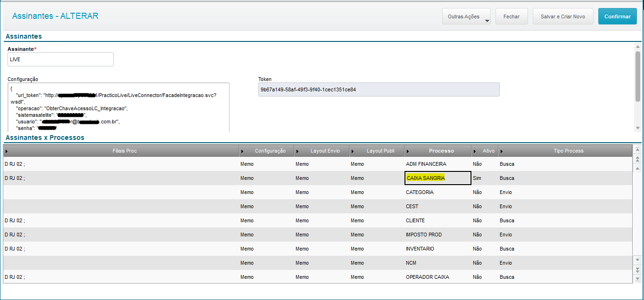
Task: Expand the Processo column header arrow
Action: click(x=407, y=151)
